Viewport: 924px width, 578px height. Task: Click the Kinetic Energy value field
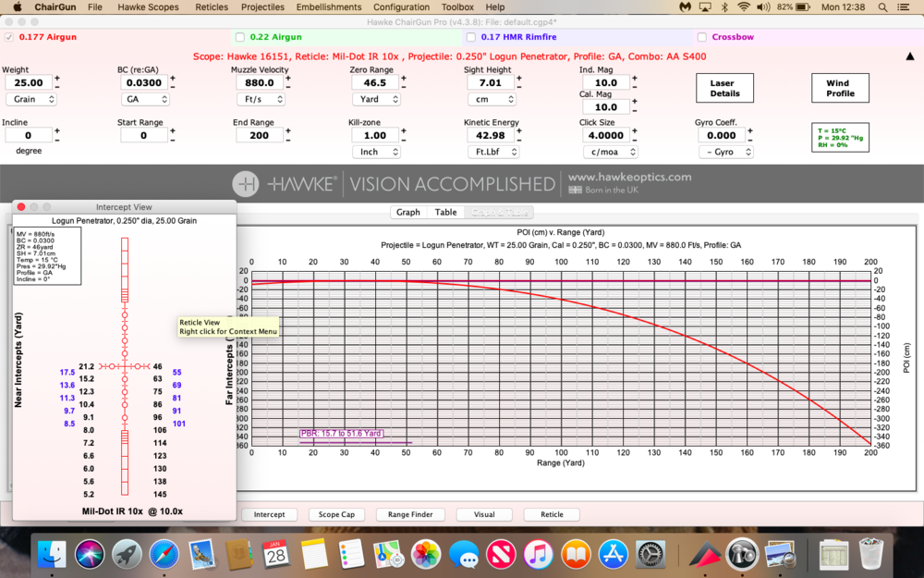(491, 135)
